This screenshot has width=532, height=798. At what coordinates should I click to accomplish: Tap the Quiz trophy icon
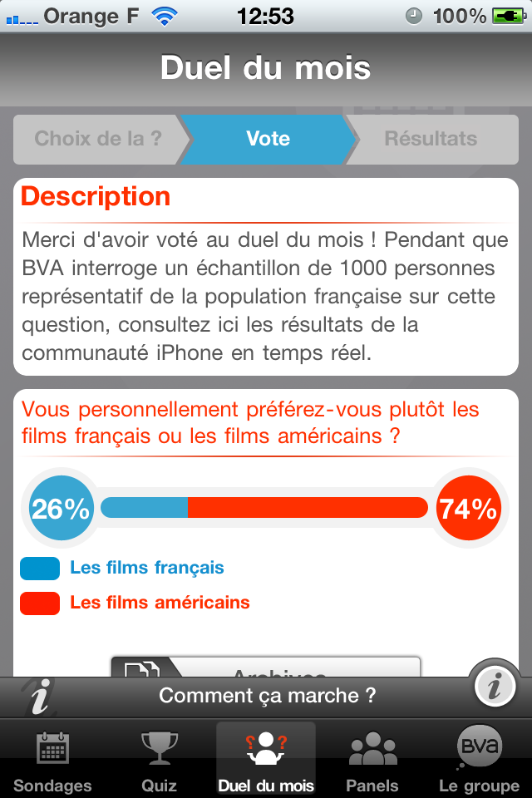pyautogui.click(x=160, y=749)
